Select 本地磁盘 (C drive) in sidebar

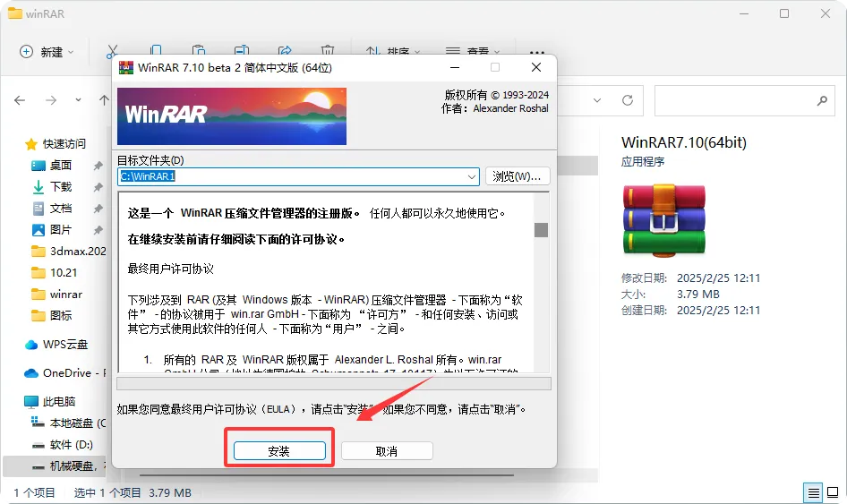pos(69,423)
